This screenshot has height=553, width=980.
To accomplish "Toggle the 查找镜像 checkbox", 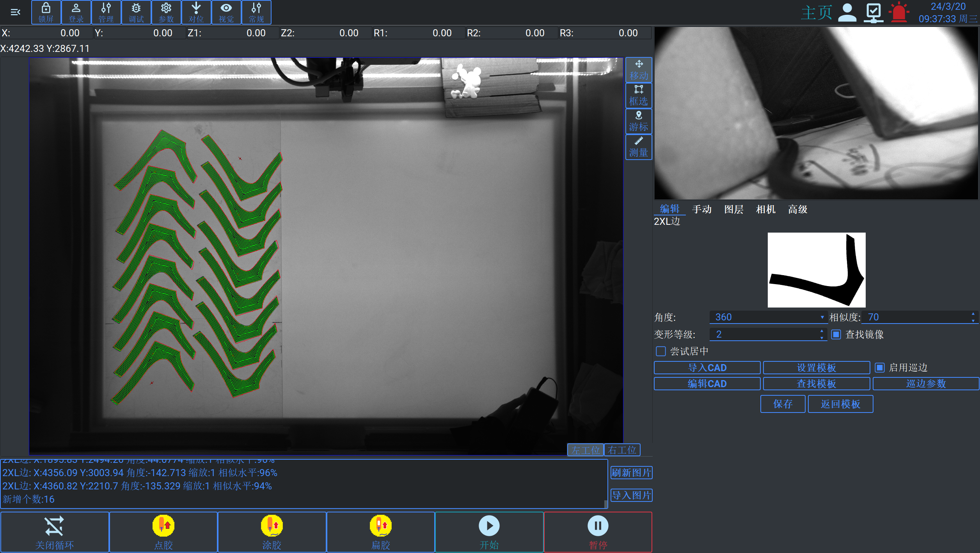I will tap(836, 334).
